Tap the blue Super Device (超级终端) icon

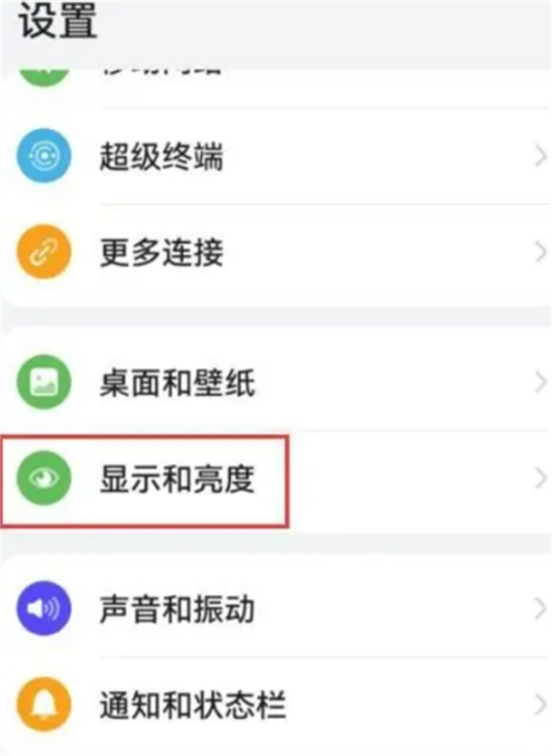[44, 155]
